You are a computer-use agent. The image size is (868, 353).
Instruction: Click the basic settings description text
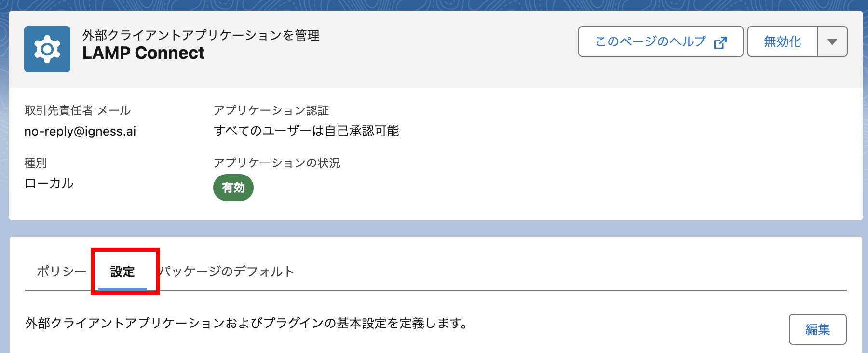247,323
